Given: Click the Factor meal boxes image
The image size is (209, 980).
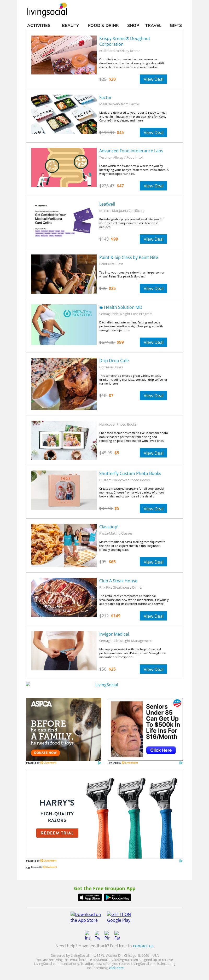Looking at the screenshot, I should 64,114.
